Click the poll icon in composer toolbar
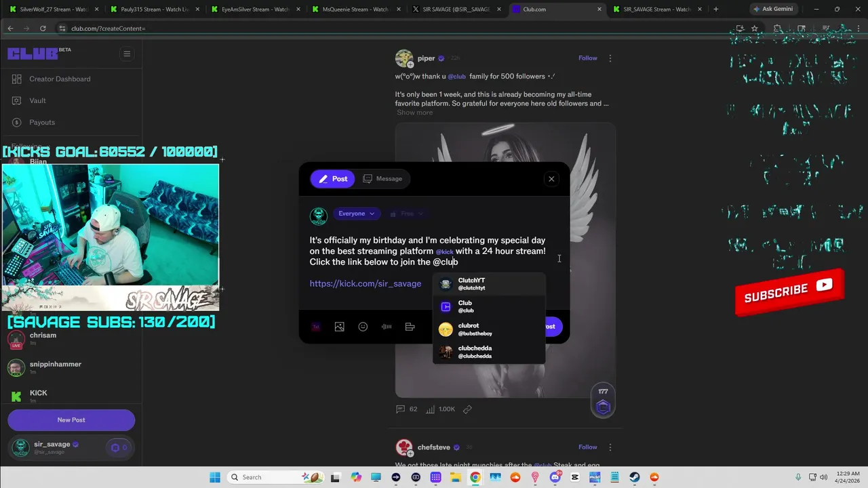 click(x=410, y=327)
